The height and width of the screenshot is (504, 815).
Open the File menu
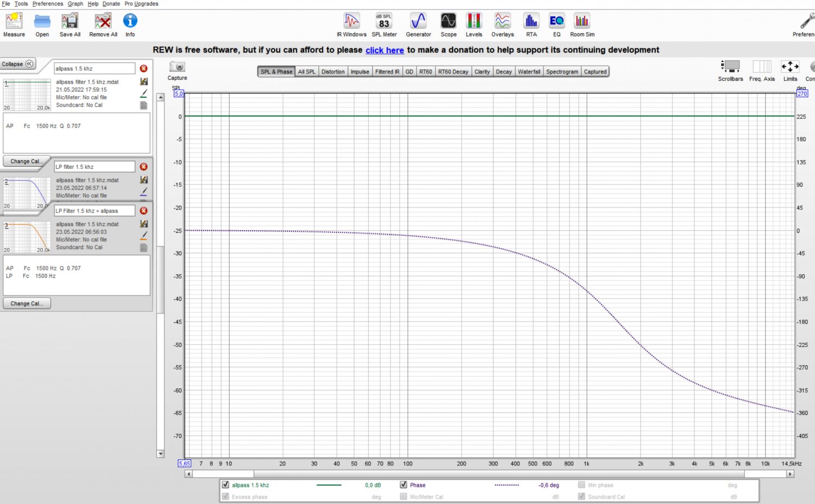pos(6,4)
